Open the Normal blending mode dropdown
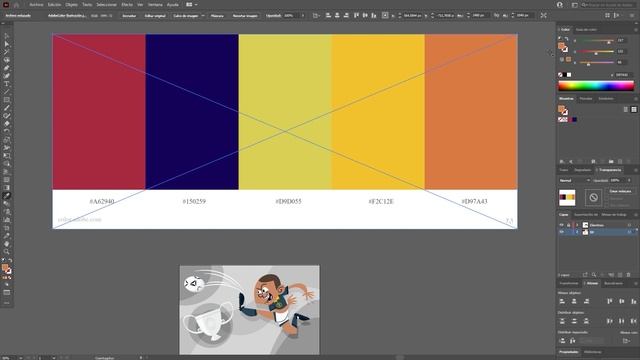The image size is (640, 360). [x=575, y=180]
